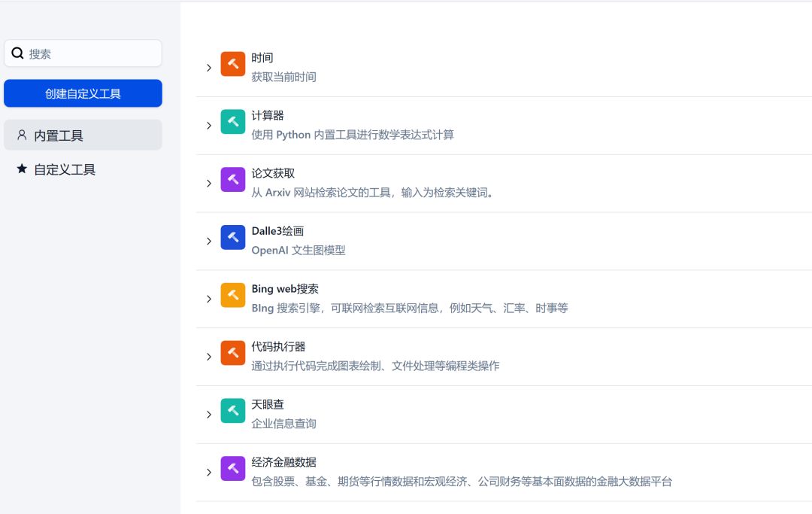The height and width of the screenshot is (514, 812).
Task: Expand the 天眼查 tool row
Action: point(209,415)
